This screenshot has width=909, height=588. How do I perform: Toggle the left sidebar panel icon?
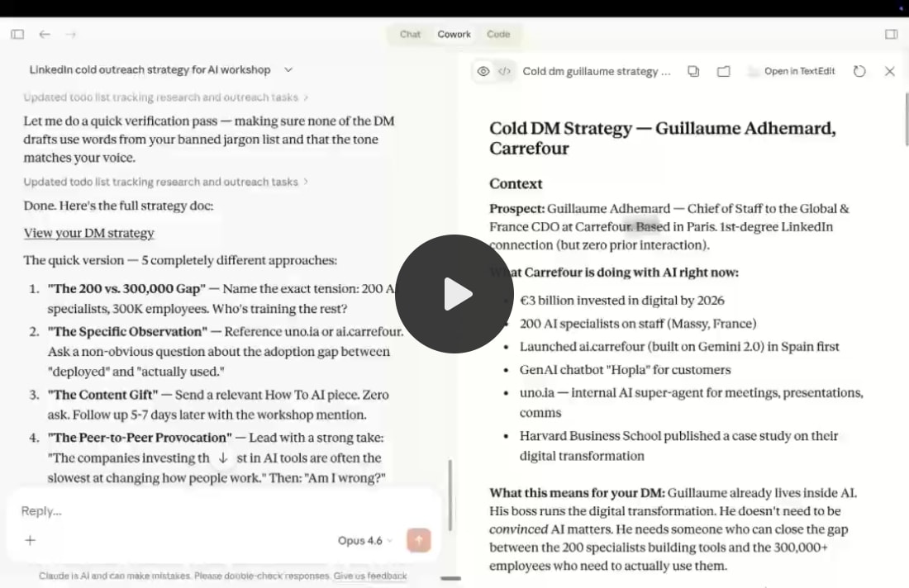click(17, 34)
